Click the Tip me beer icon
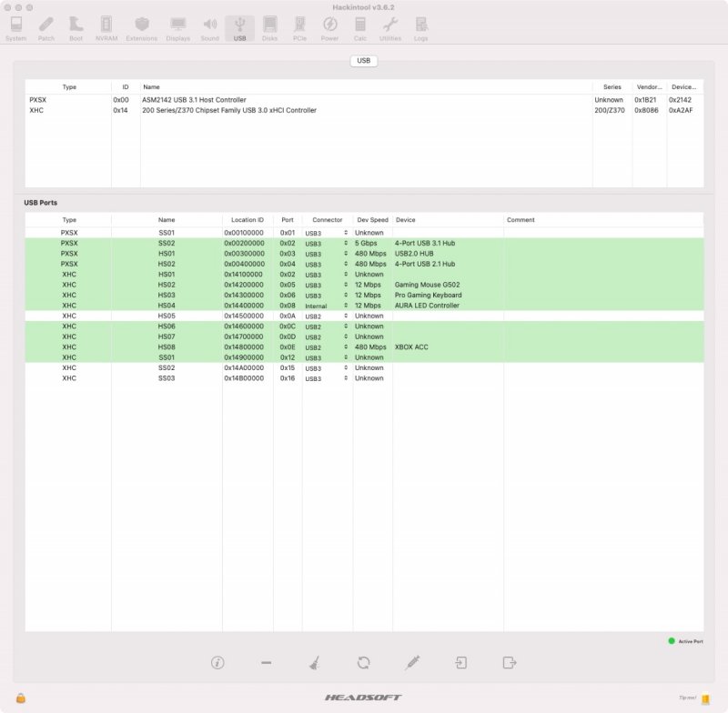 (705, 698)
